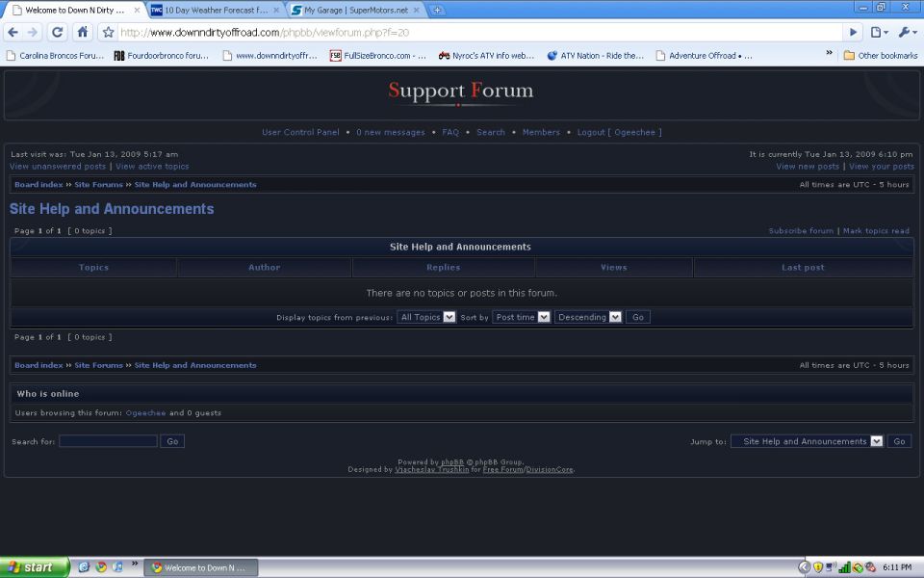
Task: Close the Welcome to Down N Dirty tab
Action: [x=137, y=10]
